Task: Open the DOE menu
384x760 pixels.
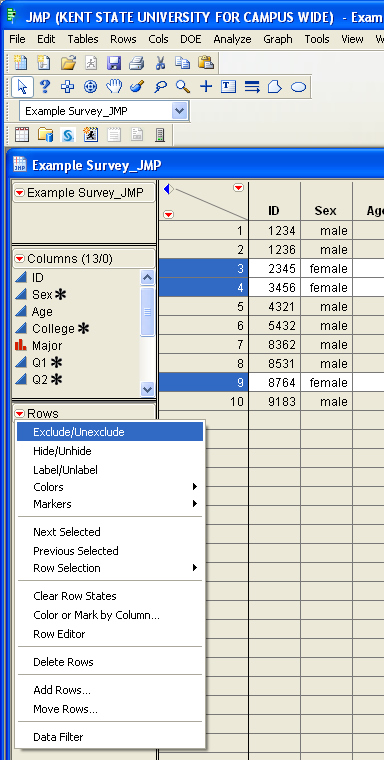Action: 191,39
